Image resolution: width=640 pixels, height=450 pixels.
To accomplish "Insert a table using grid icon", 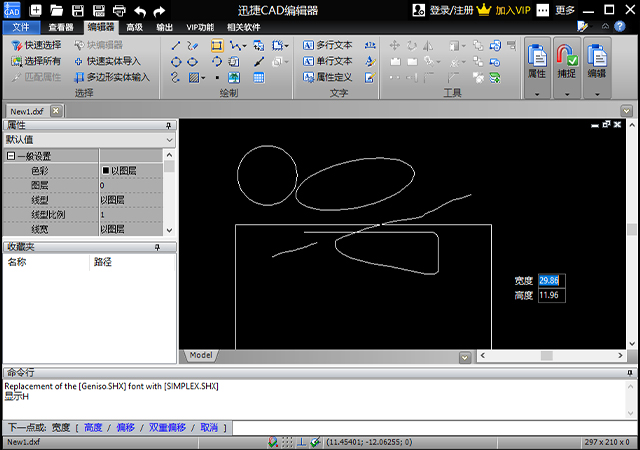I will point(258,77).
